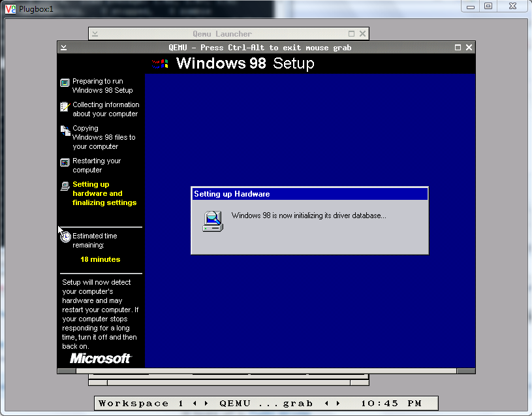Click the Workspace 1 label in the toolbar
The width and height of the screenshot is (532, 416).
tap(141, 404)
